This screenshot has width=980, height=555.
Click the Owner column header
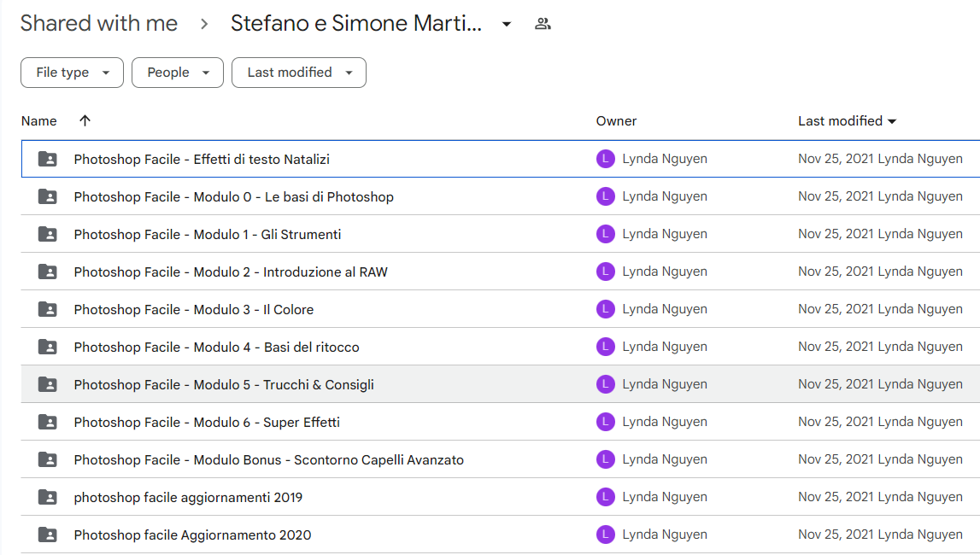(616, 121)
